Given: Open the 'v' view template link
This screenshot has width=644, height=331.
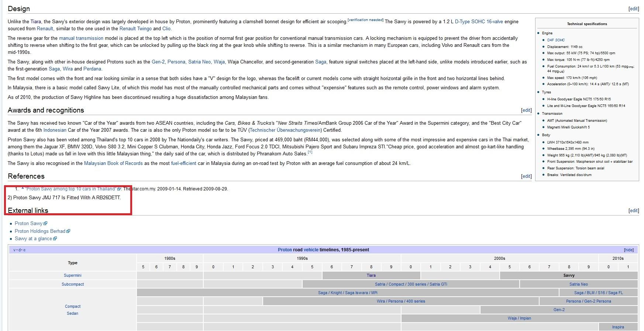Looking at the screenshot, I should coord(14,250).
